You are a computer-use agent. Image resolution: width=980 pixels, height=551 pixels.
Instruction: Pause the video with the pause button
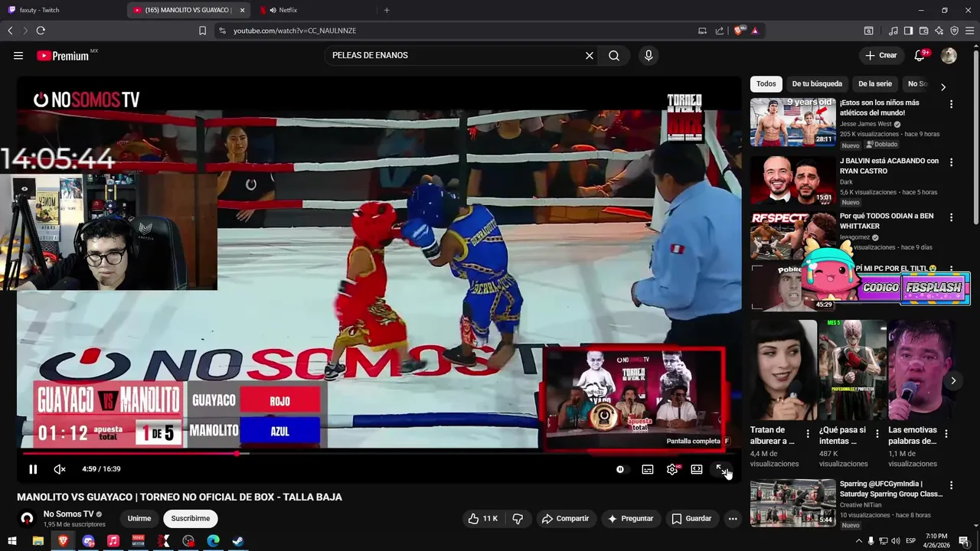click(x=33, y=469)
